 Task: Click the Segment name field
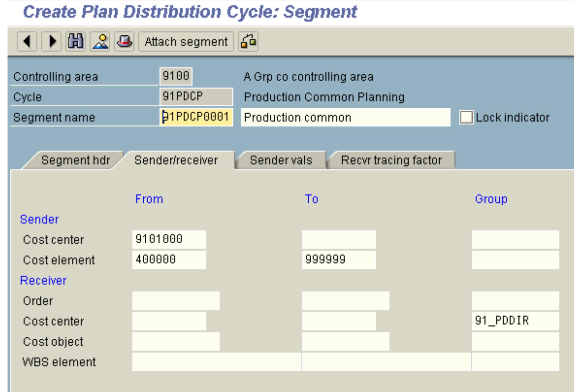(x=196, y=117)
